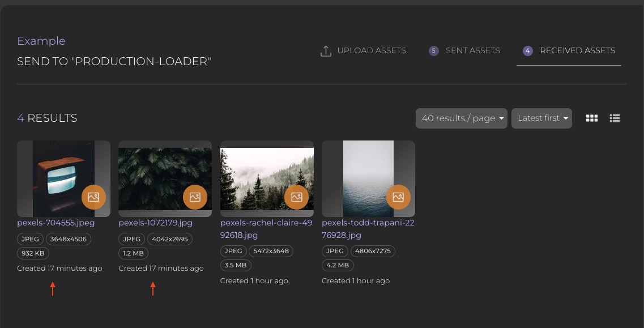Click the Example breadcrumb link
Image resolution: width=644 pixels, height=328 pixels.
click(x=41, y=41)
